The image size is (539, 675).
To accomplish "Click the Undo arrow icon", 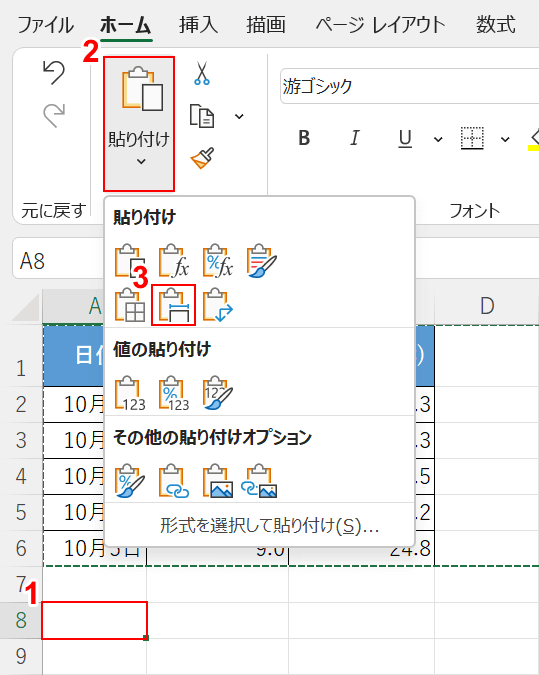I will [x=54, y=72].
